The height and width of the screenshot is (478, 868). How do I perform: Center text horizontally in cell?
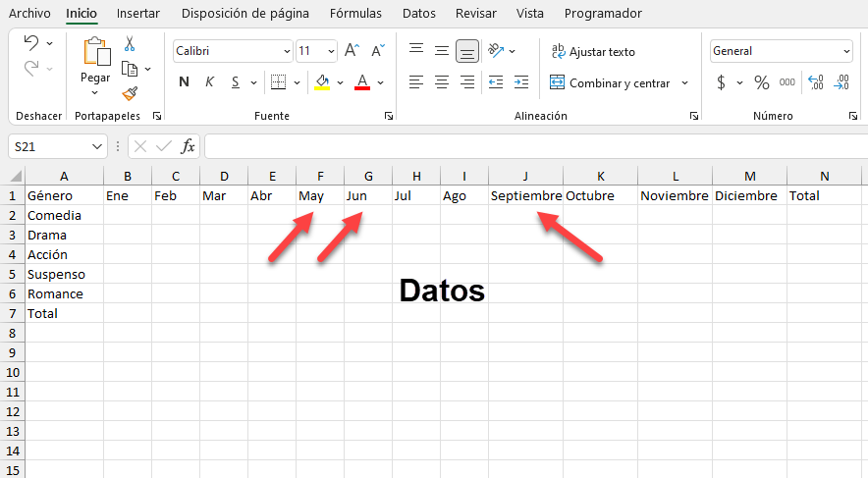coord(442,82)
